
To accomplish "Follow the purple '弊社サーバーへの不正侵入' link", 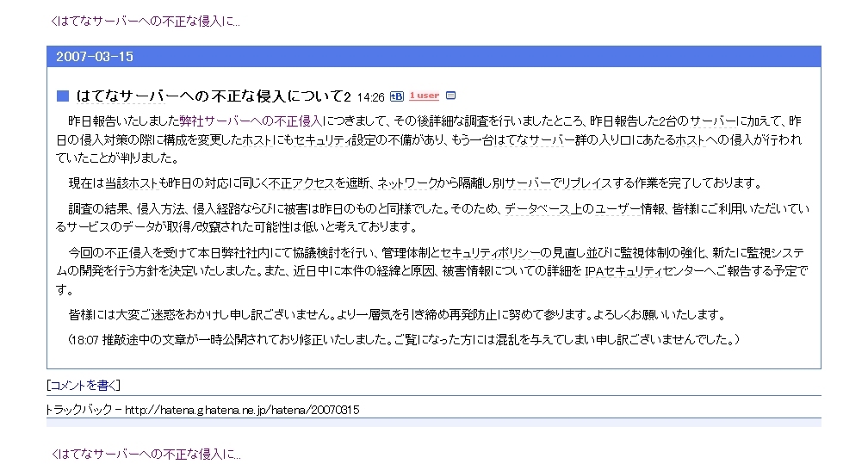I will 251,121.
